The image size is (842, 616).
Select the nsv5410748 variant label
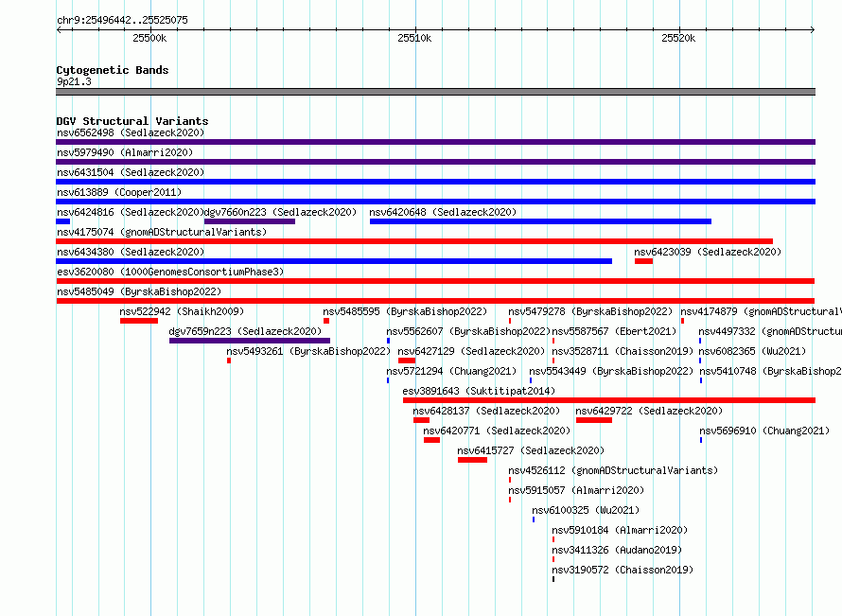[x=770, y=371]
